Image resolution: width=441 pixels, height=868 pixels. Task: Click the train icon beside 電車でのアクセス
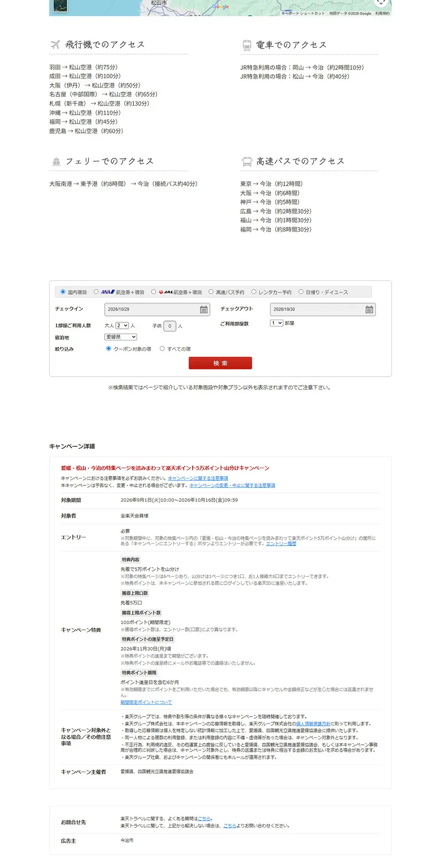point(247,45)
